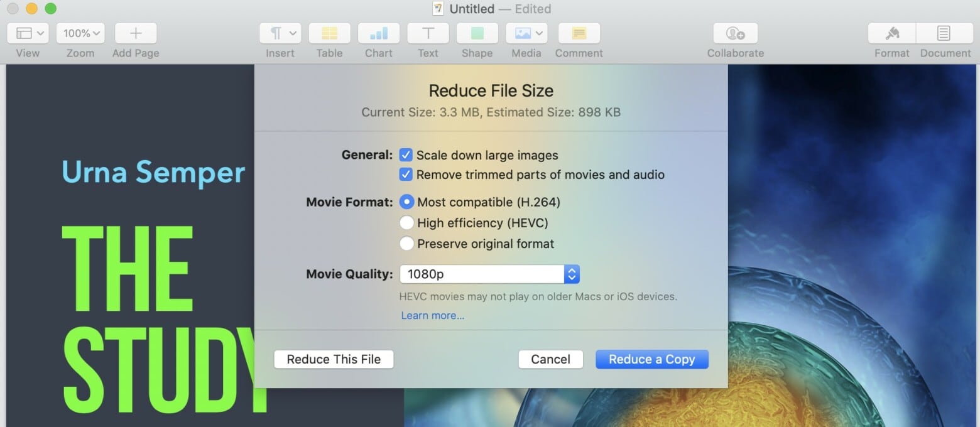Select High efficiency (HEVC) radio option
Viewport: 980px width, 427px height.
[407, 223]
